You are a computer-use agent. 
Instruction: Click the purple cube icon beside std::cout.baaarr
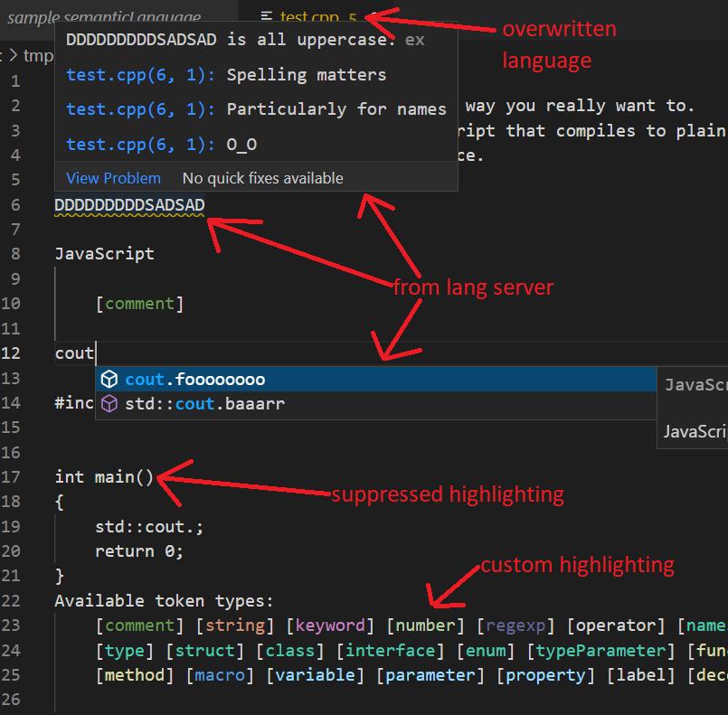coord(109,404)
